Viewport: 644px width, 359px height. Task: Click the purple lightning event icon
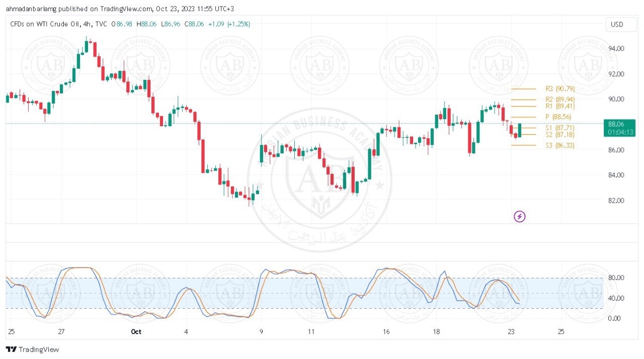coord(520,217)
